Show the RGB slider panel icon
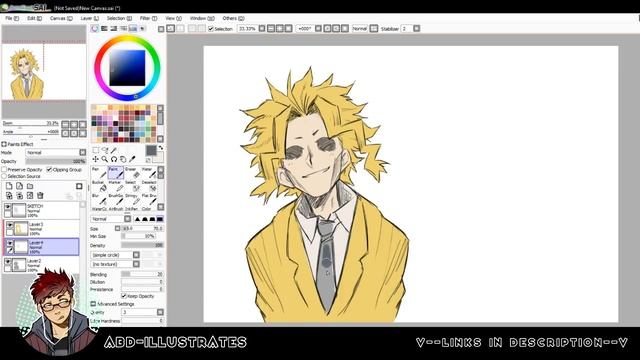 click(x=104, y=29)
